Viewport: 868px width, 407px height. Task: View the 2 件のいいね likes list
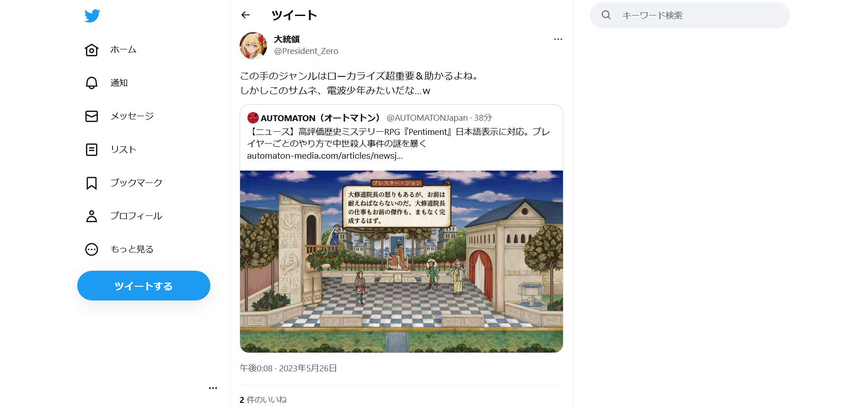point(263,400)
